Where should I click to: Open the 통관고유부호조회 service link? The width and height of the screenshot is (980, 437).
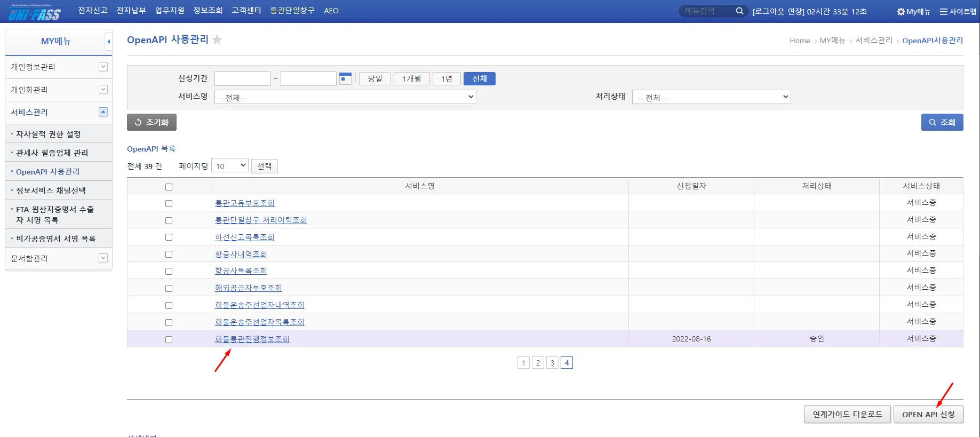click(244, 203)
